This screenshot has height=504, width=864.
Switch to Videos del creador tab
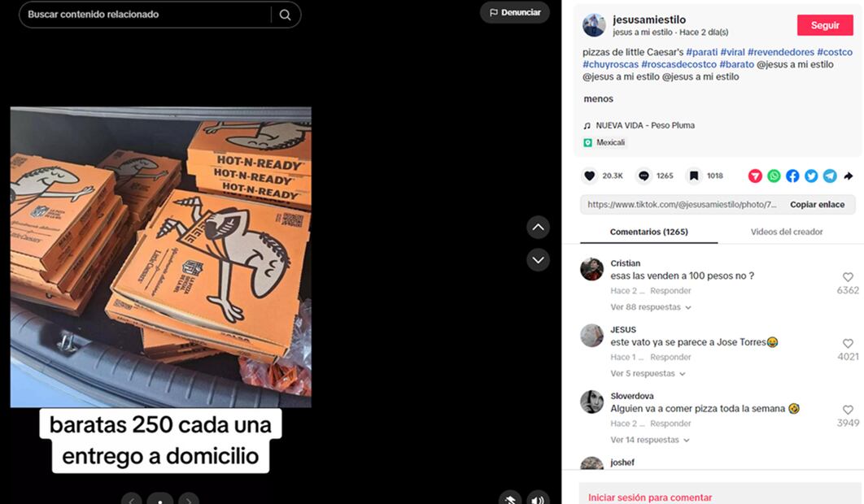787,232
